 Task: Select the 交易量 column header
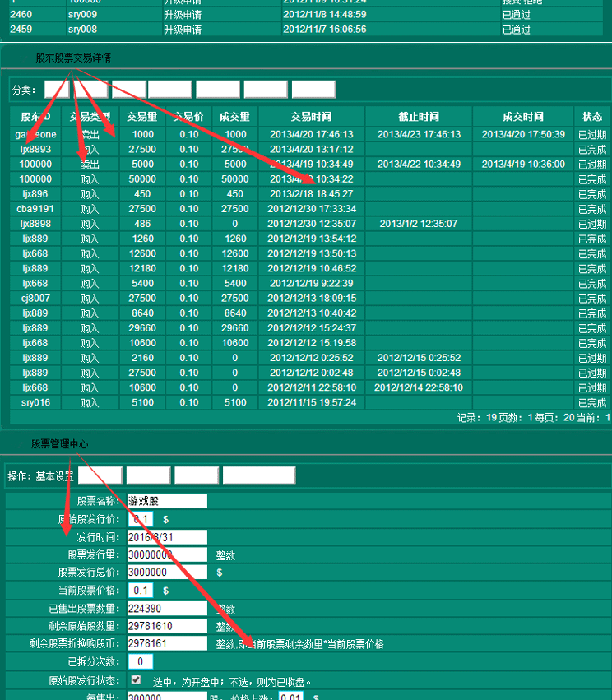click(142, 117)
